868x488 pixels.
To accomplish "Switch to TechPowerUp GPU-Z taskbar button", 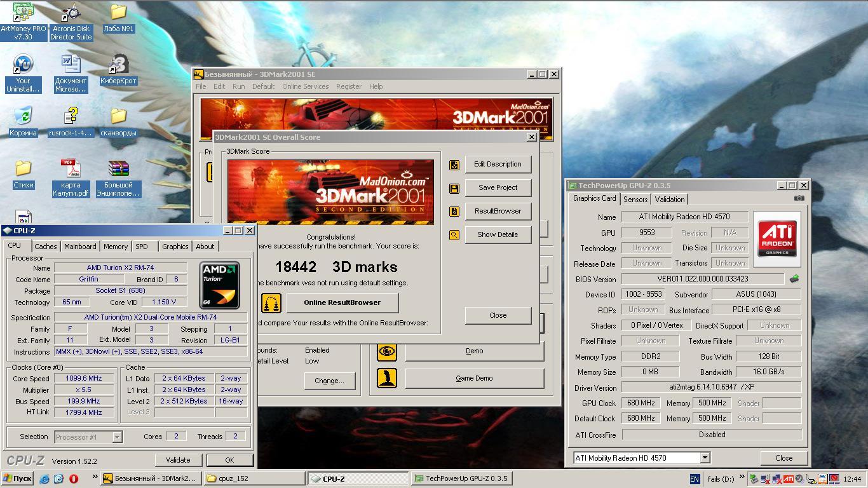I will tap(461, 479).
